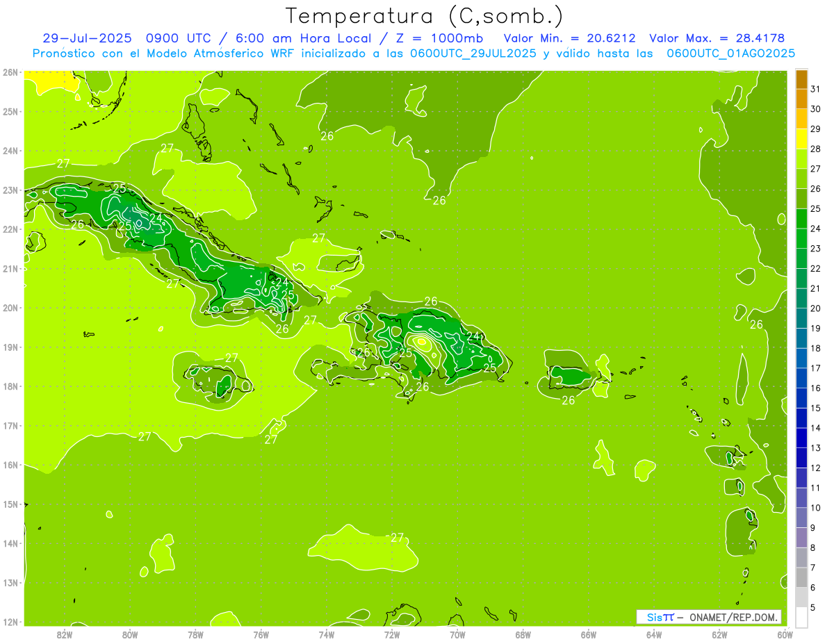This screenshot has width=834, height=644.
Task: Click the yellow warm spot over Hispaniola's center
Action: pos(422,341)
